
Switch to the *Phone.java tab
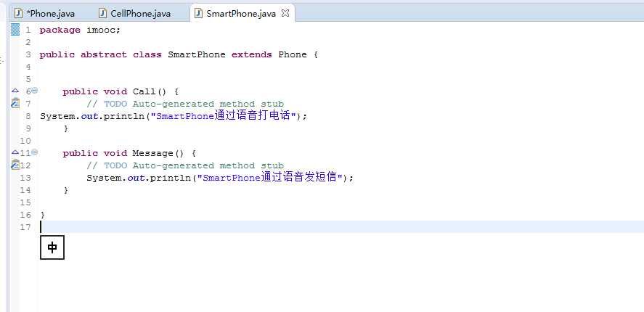(x=50, y=14)
